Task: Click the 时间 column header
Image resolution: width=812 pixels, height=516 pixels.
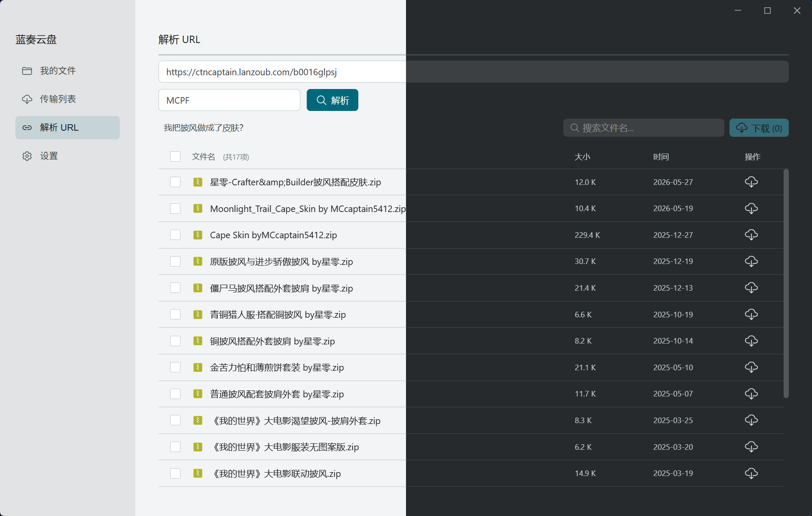Action: pos(661,157)
